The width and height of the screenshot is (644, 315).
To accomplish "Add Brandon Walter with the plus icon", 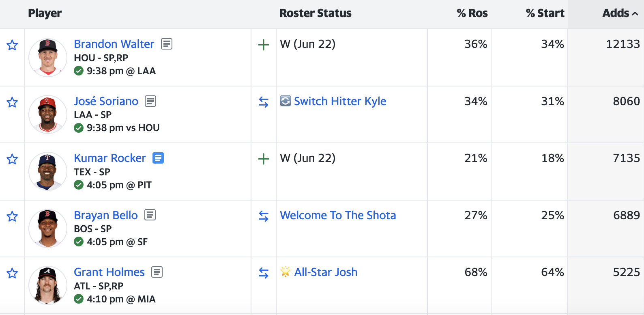I will click(264, 45).
